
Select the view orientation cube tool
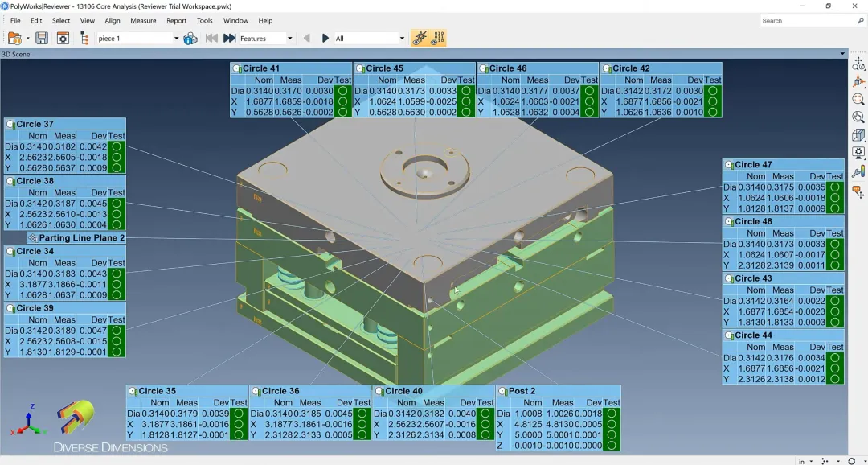pos(858,81)
